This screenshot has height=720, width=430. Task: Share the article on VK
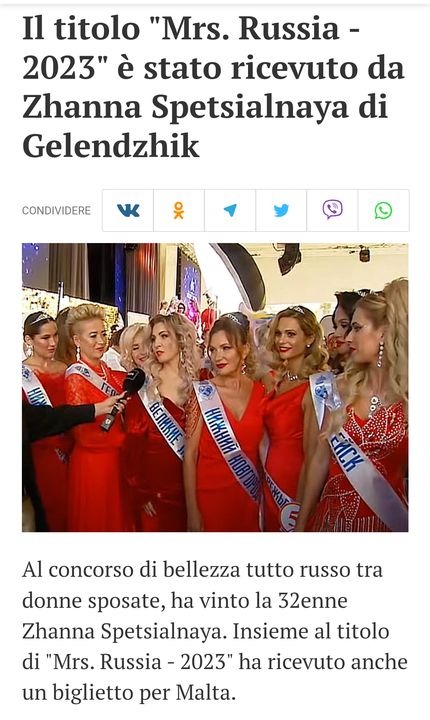pyautogui.click(x=128, y=210)
